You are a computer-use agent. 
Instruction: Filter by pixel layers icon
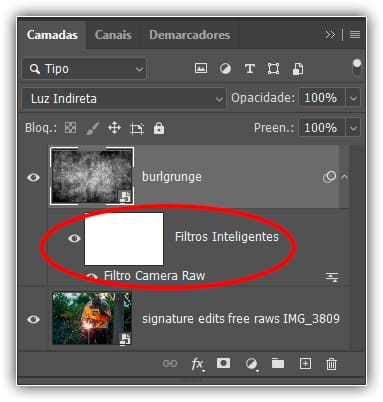(x=201, y=69)
